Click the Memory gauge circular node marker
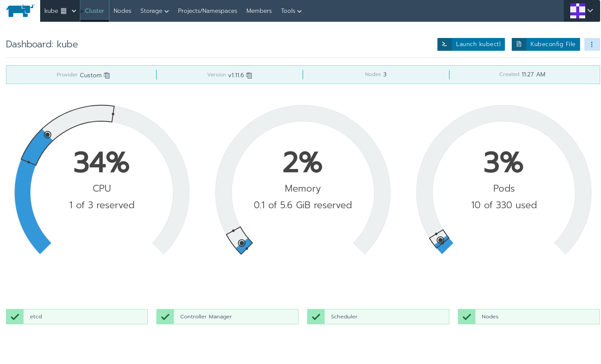Viewport: 601px width, 364px height. point(242,243)
